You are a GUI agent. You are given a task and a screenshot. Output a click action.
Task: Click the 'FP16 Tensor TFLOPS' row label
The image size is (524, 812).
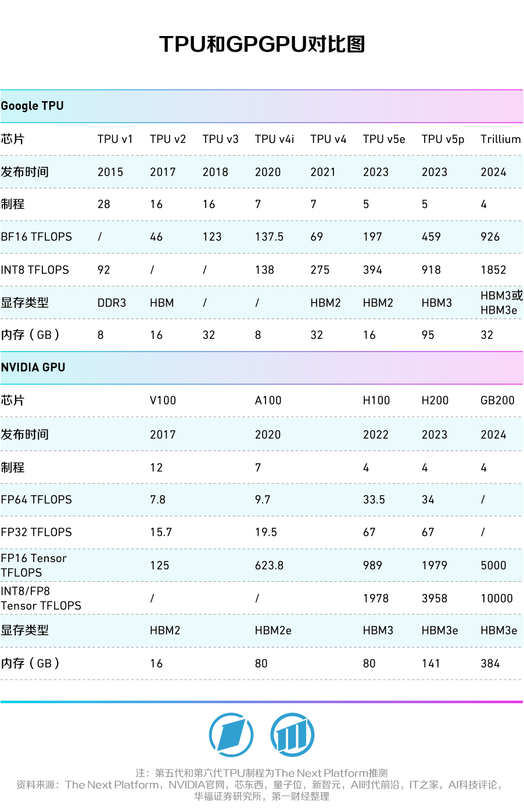point(34,565)
